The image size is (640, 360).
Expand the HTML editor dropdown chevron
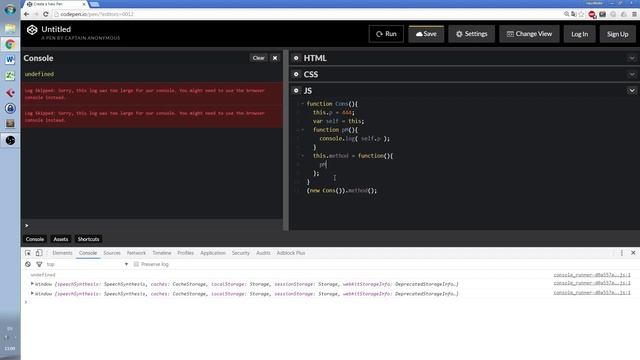click(632, 58)
